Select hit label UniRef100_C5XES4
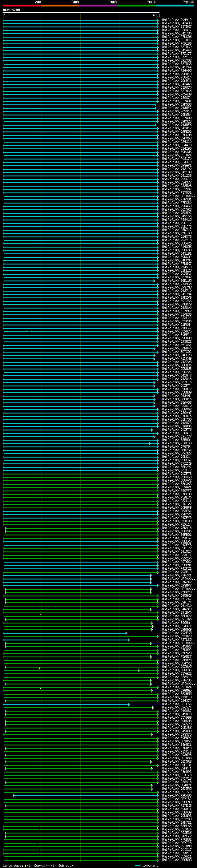197x868 pixels. click(x=176, y=511)
